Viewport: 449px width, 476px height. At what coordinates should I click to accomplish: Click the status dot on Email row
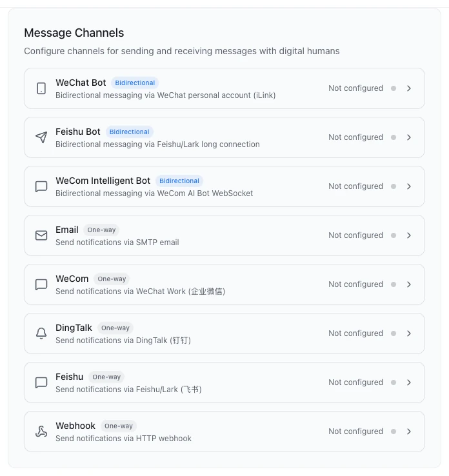pos(394,235)
